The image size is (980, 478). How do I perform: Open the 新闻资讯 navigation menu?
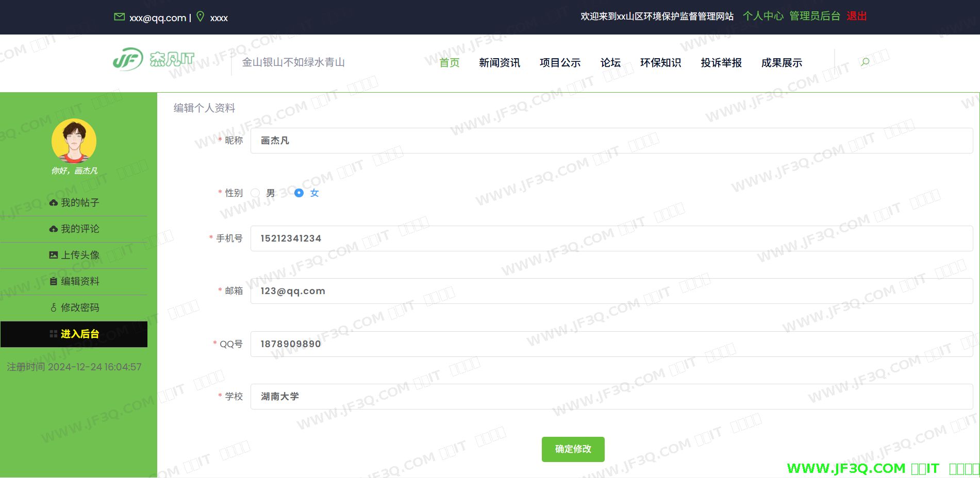click(x=499, y=63)
